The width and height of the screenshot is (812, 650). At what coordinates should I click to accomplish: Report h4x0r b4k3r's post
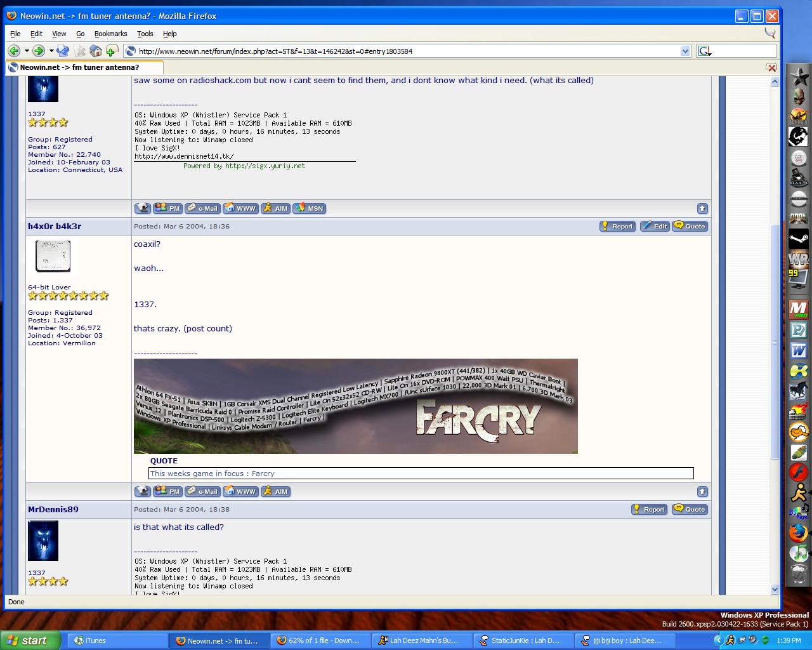coord(617,226)
